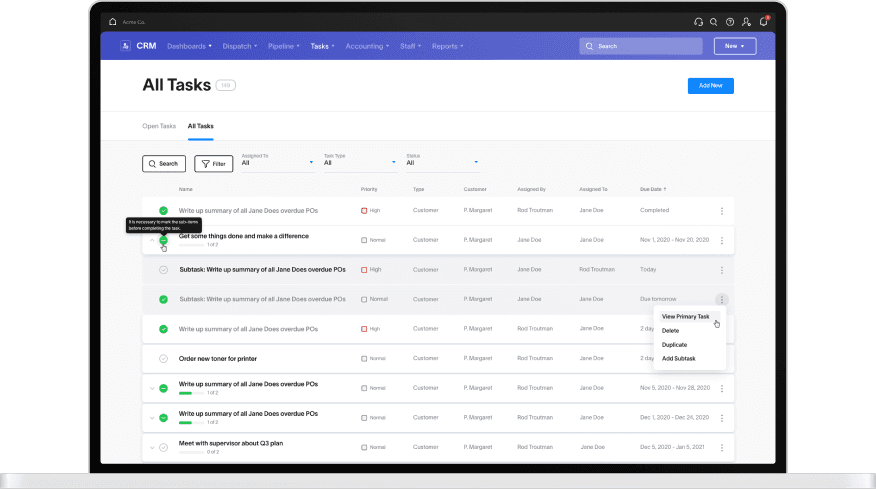Click the Search field in the purple navigation bar

(x=641, y=46)
